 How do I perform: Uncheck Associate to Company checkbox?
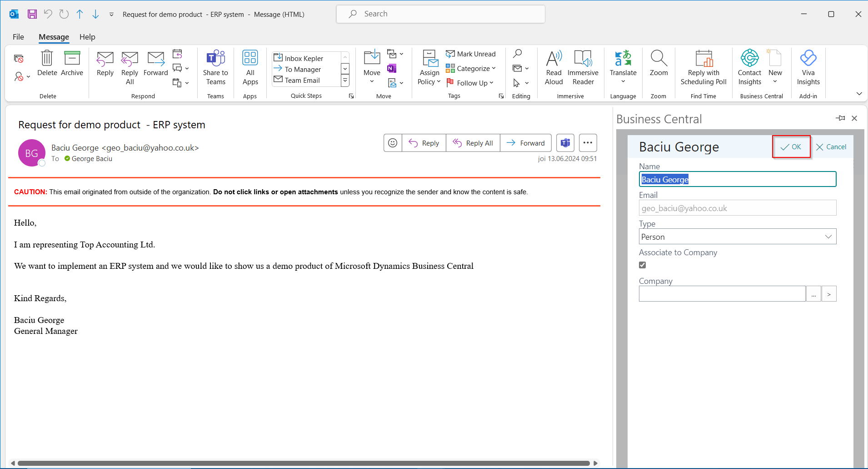click(642, 265)
